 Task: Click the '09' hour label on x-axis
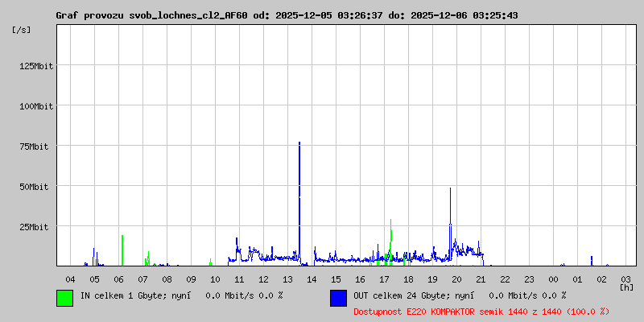tap(191, 279)
